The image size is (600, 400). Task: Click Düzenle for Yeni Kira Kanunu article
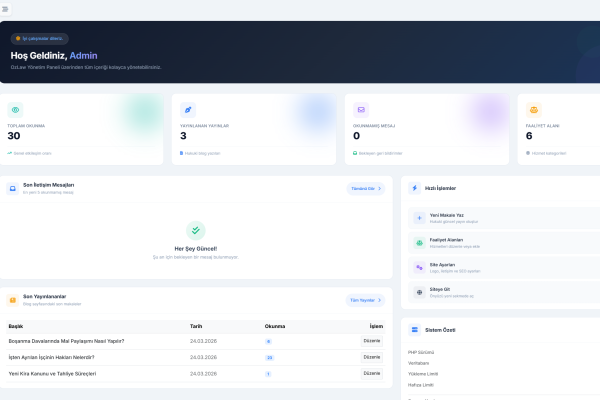click(371, 373)
